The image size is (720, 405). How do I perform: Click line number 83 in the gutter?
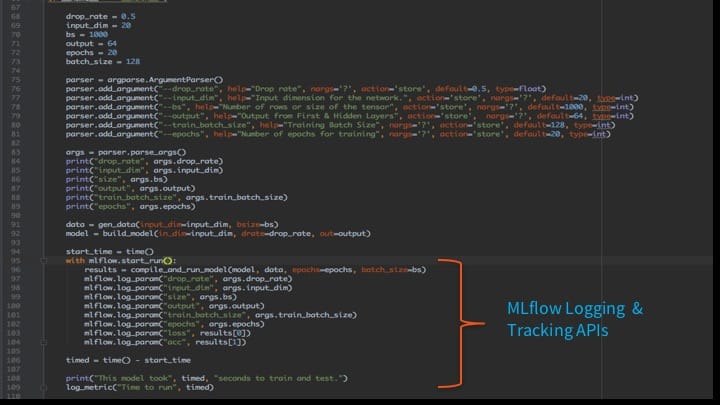click(16, 152)
